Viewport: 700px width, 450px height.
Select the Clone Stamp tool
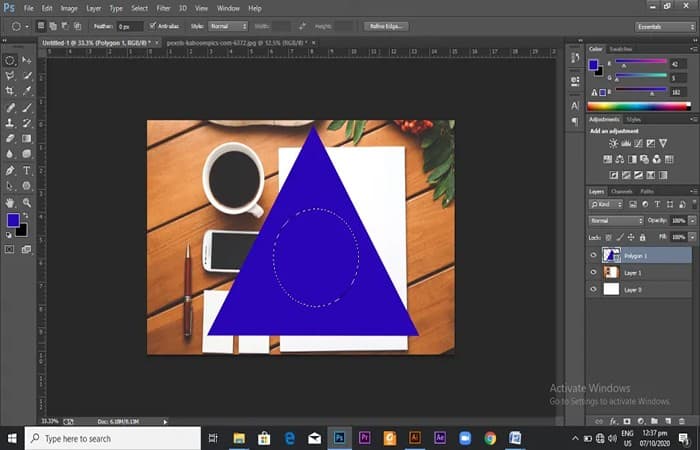coord(10,123)
